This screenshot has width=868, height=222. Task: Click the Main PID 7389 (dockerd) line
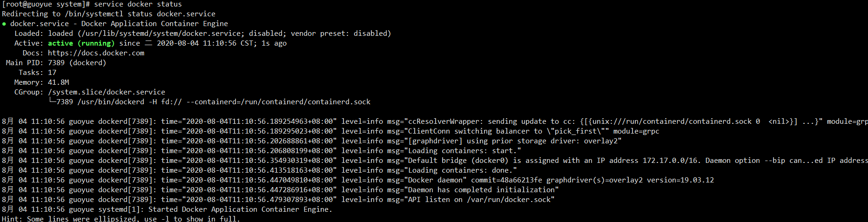(x=56, y=63)
